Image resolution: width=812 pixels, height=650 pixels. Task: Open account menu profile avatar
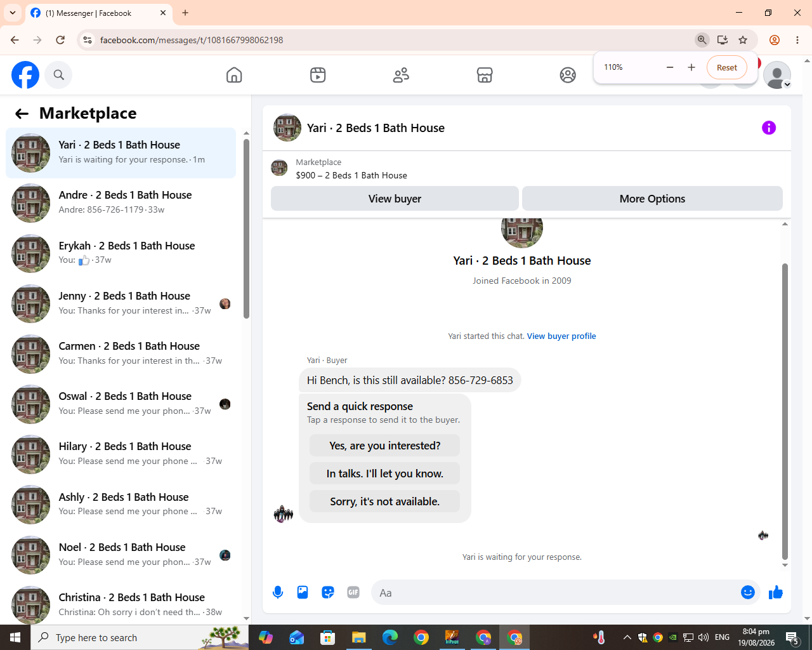(x=777, y=75)
